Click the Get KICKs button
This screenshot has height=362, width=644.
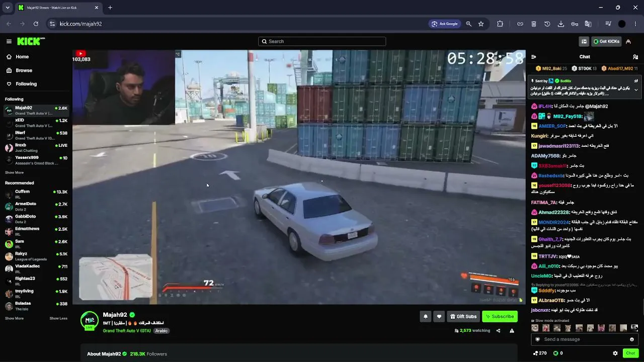[x=606, y=42]
